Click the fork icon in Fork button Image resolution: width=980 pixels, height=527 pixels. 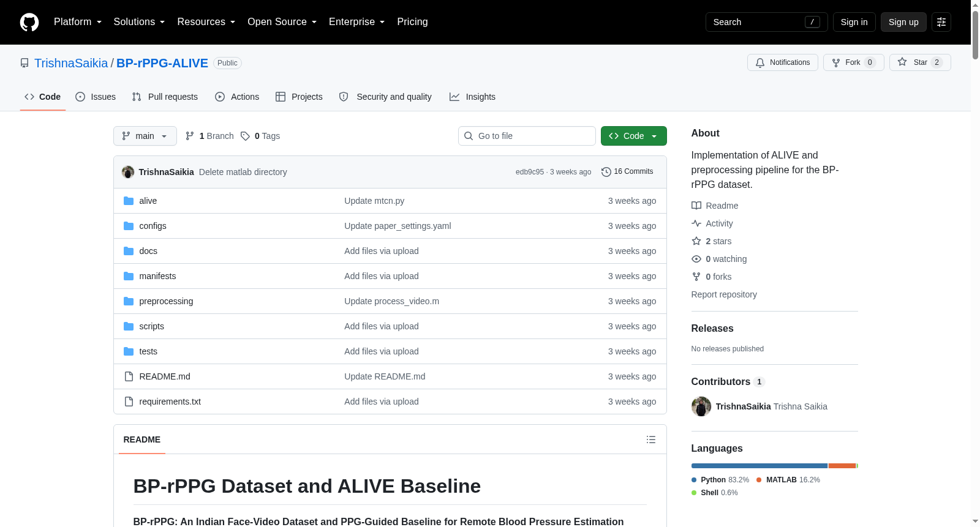(836, 62)
